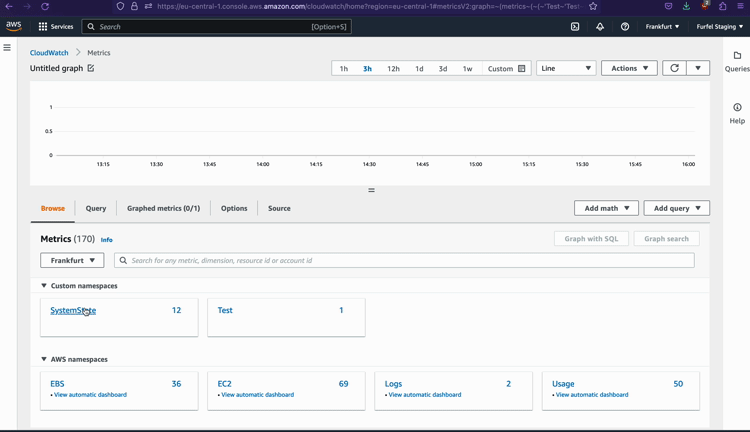
Task: Open the Pocket save icon
Action: [668, 6]
